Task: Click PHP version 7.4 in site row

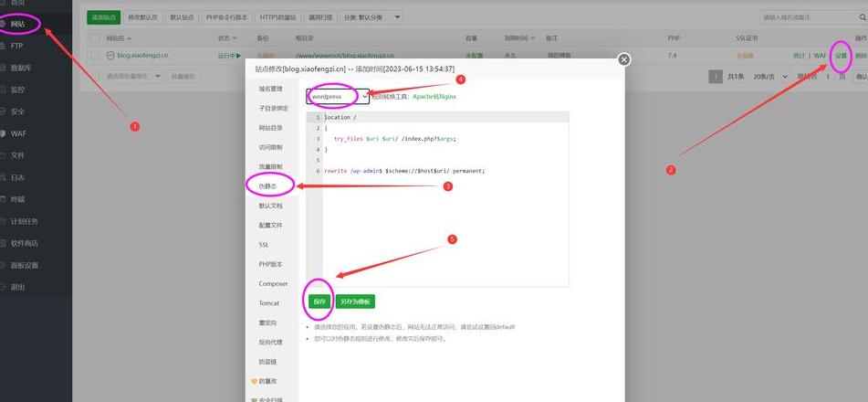Action: (672, 56)
